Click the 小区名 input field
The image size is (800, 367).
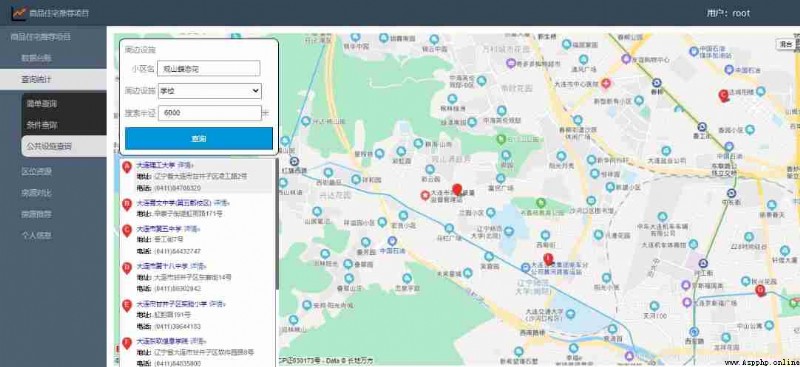pyautogui.click(x=209, y=68)
